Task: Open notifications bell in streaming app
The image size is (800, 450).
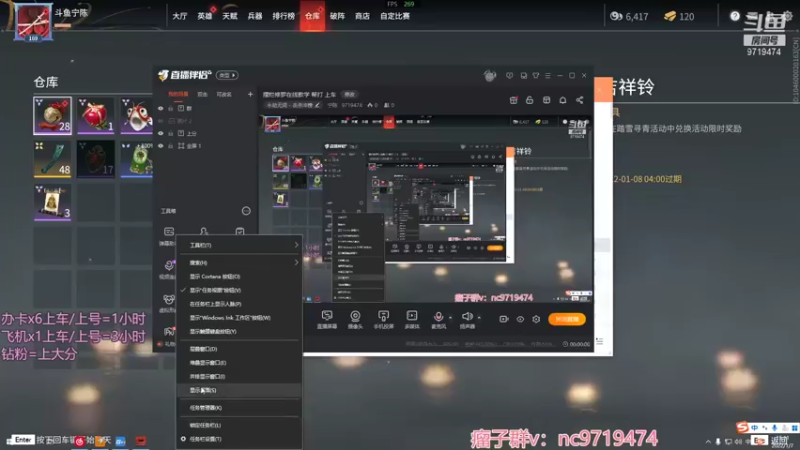Action: coord(563,100)
